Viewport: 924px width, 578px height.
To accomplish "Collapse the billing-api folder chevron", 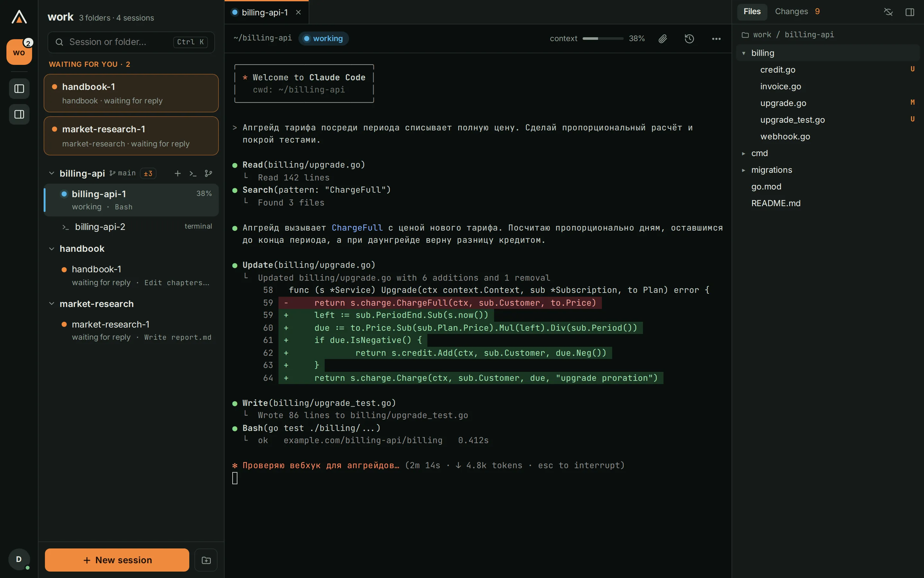I will tap(52, 173).
